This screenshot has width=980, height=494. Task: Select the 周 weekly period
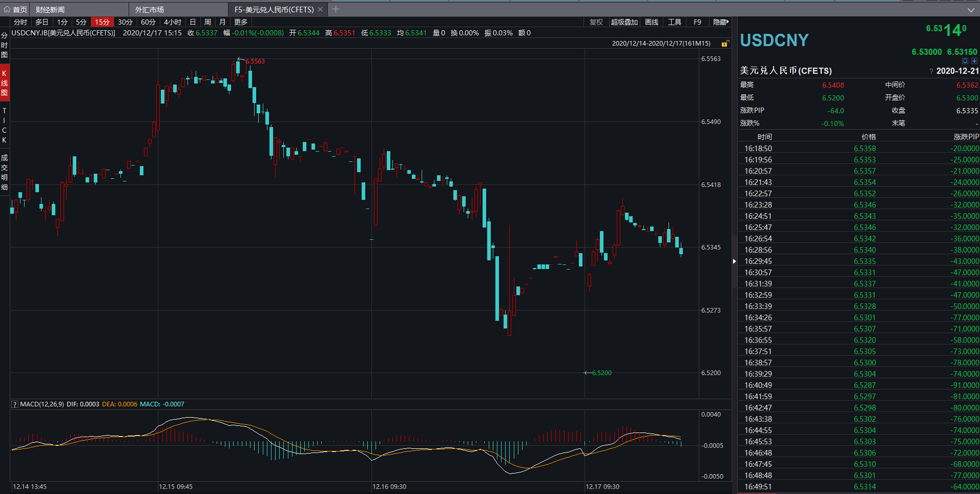pyautogui.click(x=207, y=22)
